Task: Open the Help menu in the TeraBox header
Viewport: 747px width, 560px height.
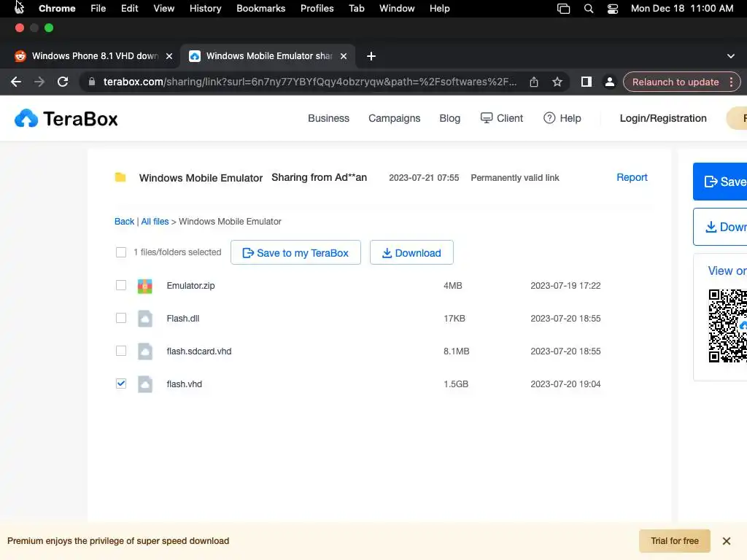Action: click(x=562, y=118)
